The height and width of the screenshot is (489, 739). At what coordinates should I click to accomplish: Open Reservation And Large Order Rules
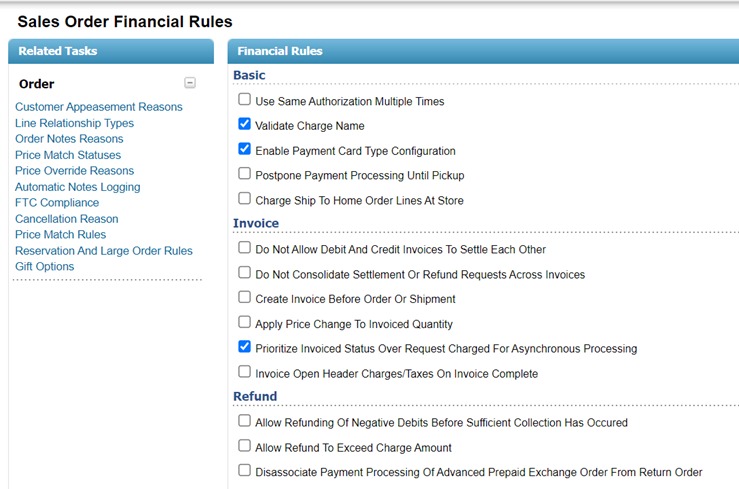pyautogui.click(x=104, y=251)
